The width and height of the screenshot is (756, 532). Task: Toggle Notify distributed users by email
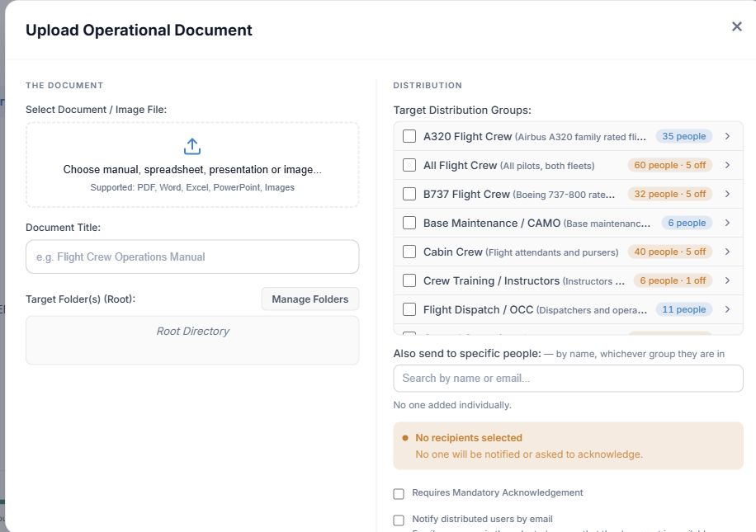(x=399, y=520)
